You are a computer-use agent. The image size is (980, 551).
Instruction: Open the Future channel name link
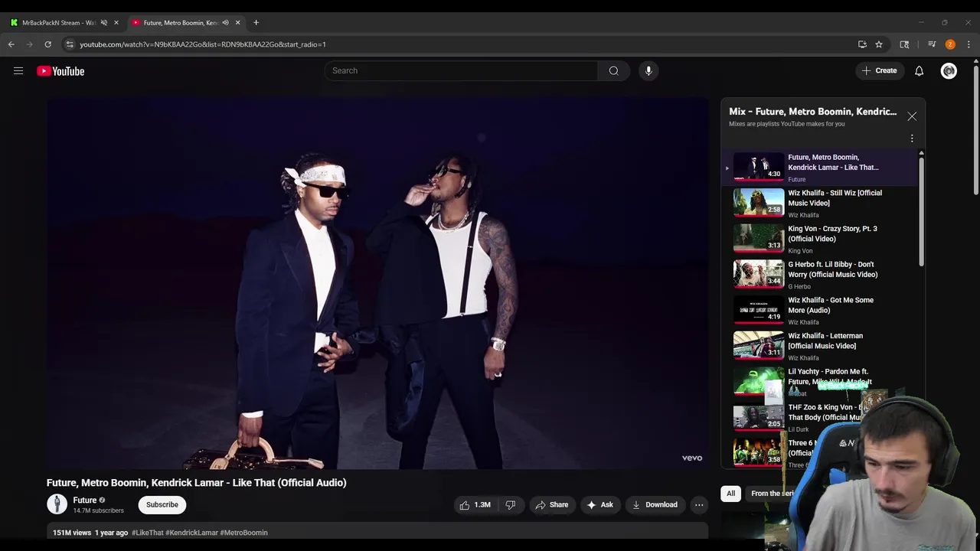click(85, 500)
